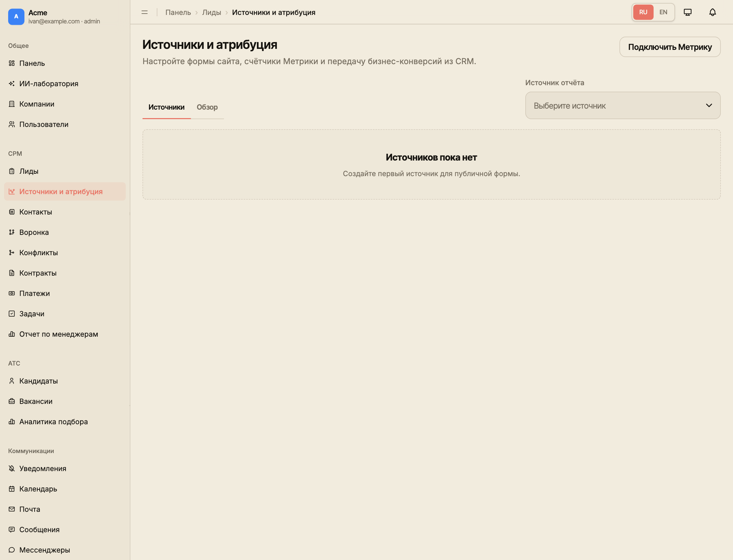The height and width of the screenshot is (560, 733).
Task: Expand report source list with chevron arrow
Action: point(709,106)
